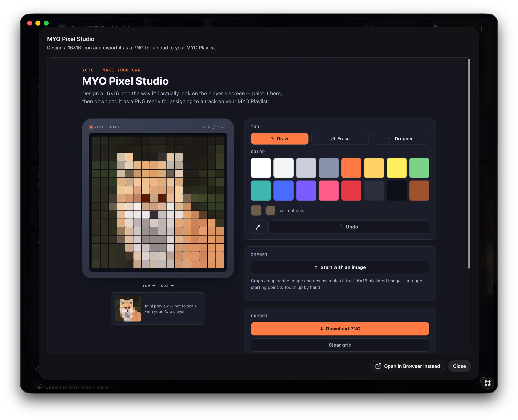Pick the dark slate navy swatch
The image size is (518, 420).
pos(374,190)
